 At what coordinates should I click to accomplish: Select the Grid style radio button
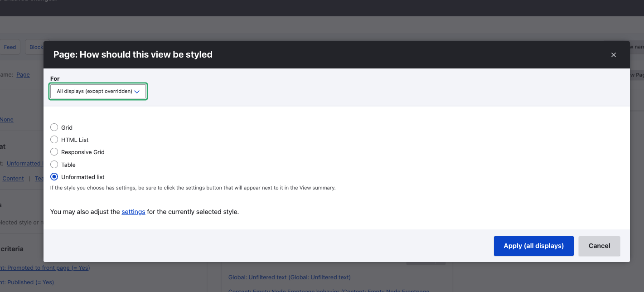54,127
